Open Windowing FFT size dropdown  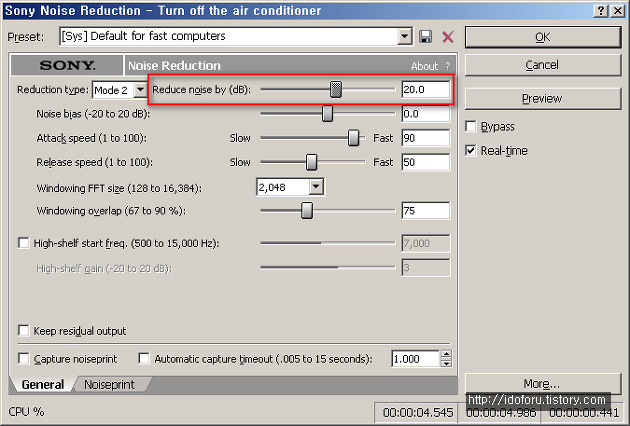(x=316, y=187)
